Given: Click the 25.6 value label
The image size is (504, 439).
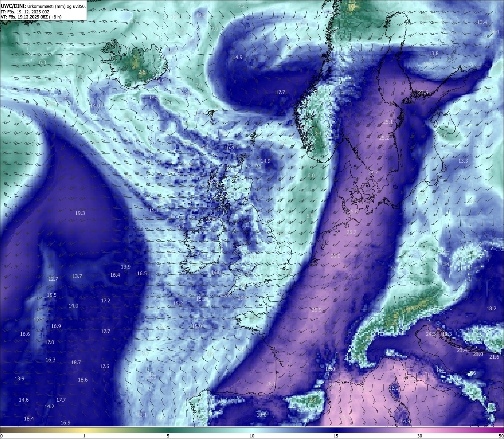Looking at the screenshot, I should (x=353, y=211).
